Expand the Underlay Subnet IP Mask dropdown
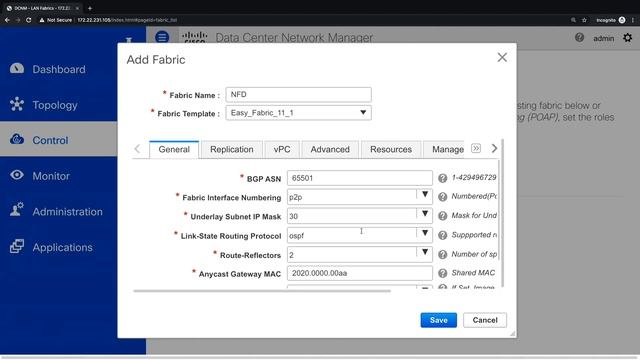Viewport: 640px width, 360px height. coord(425,214)
